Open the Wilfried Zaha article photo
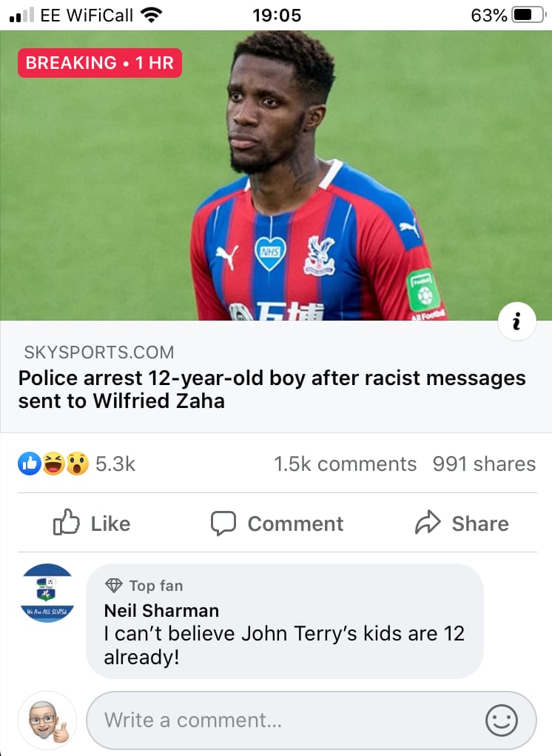The height and width of the screenshot is (756, 552). [x=276, y=175]
